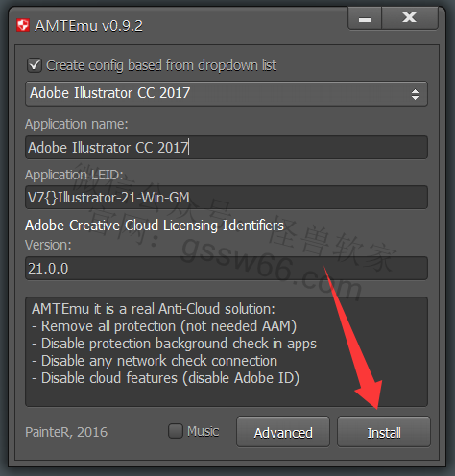Screen dimensions: 455x476
Task: Click the 'Application LEID:' label
Action: (x=74, y=175)
